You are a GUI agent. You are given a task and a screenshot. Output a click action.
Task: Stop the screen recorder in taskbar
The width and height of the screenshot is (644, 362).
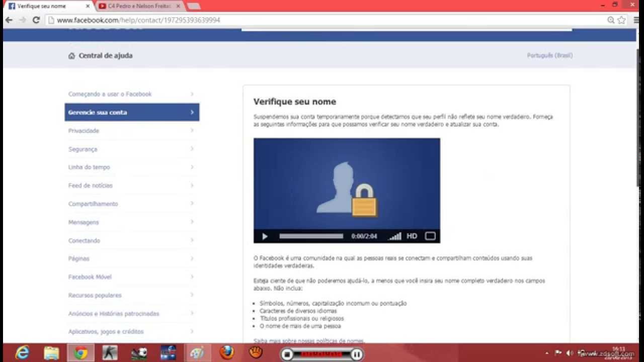click(287, 354)
